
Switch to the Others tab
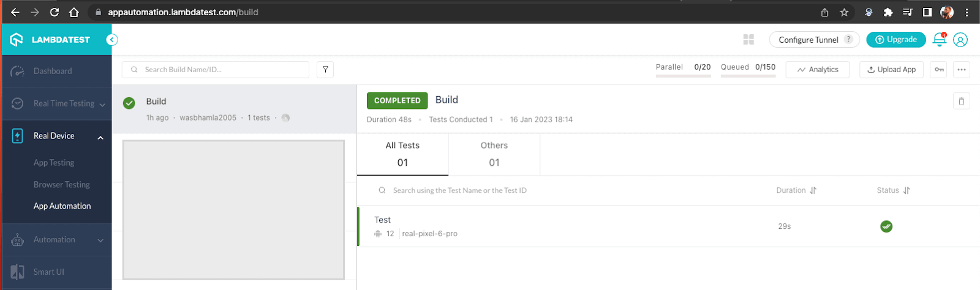(494, 154)
